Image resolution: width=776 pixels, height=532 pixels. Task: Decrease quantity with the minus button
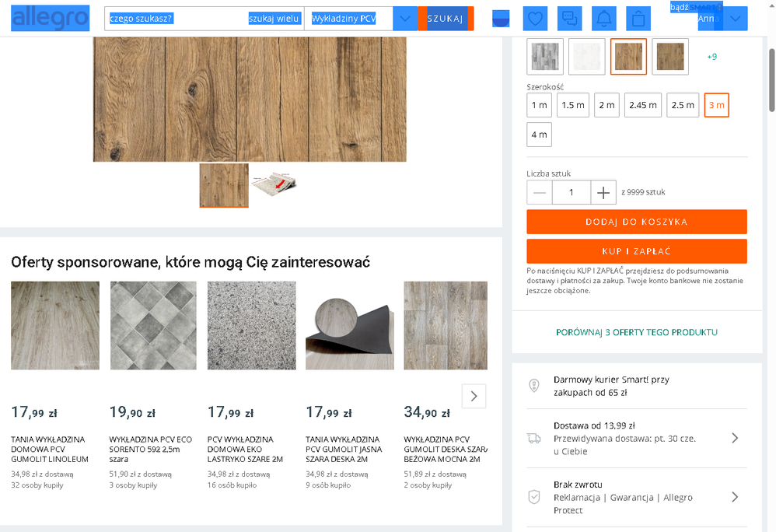pos(540,192)
